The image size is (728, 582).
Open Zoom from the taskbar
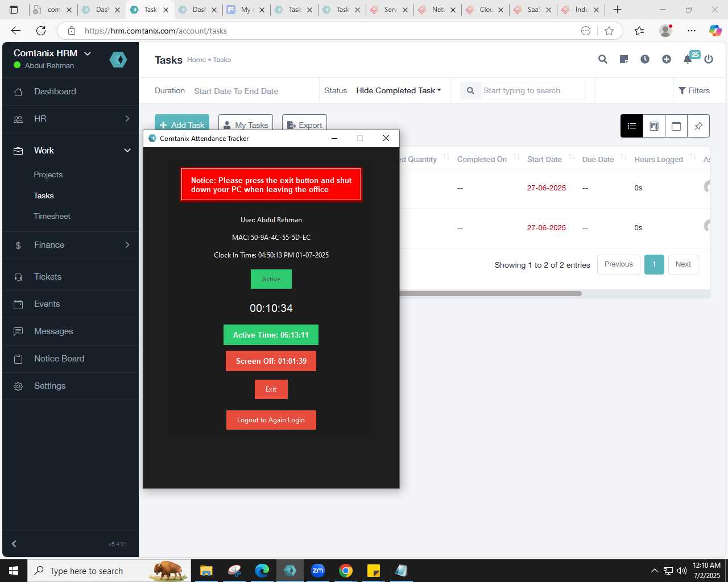318,571
